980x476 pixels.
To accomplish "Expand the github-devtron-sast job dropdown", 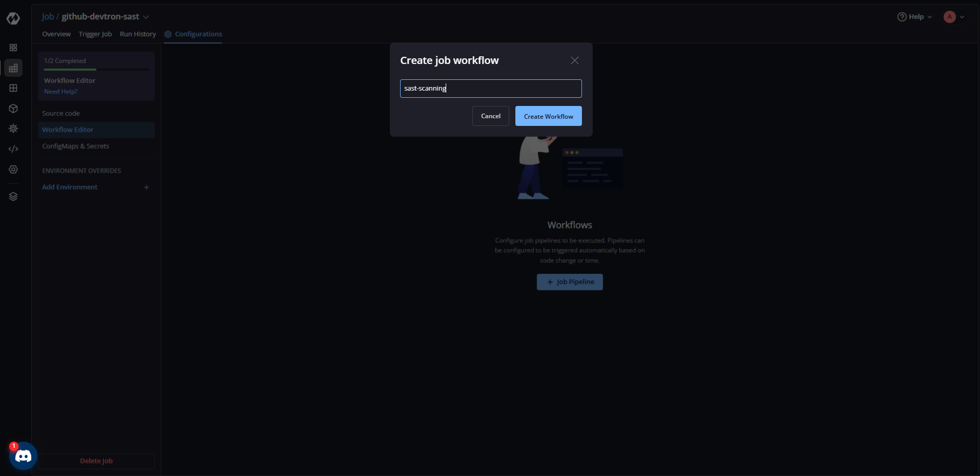I will coord(146,17).
